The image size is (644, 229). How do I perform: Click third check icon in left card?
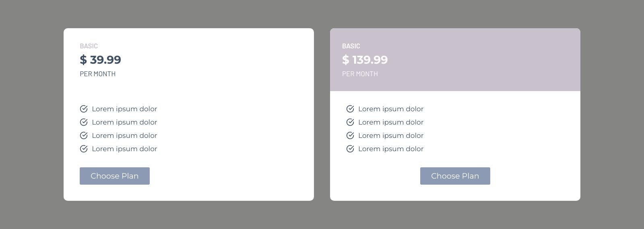coord(84,135)
